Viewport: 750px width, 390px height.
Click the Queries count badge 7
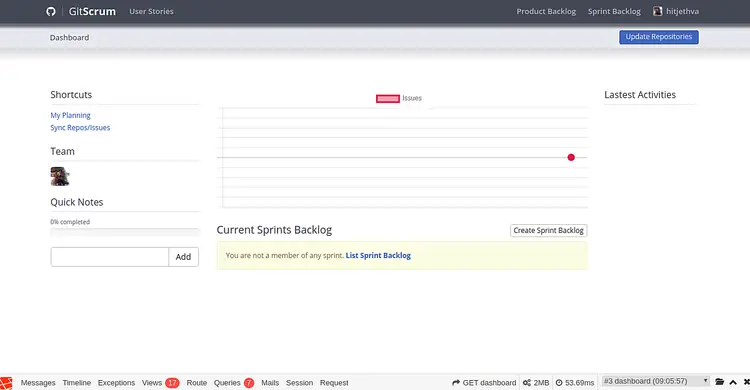pos(249,383)
